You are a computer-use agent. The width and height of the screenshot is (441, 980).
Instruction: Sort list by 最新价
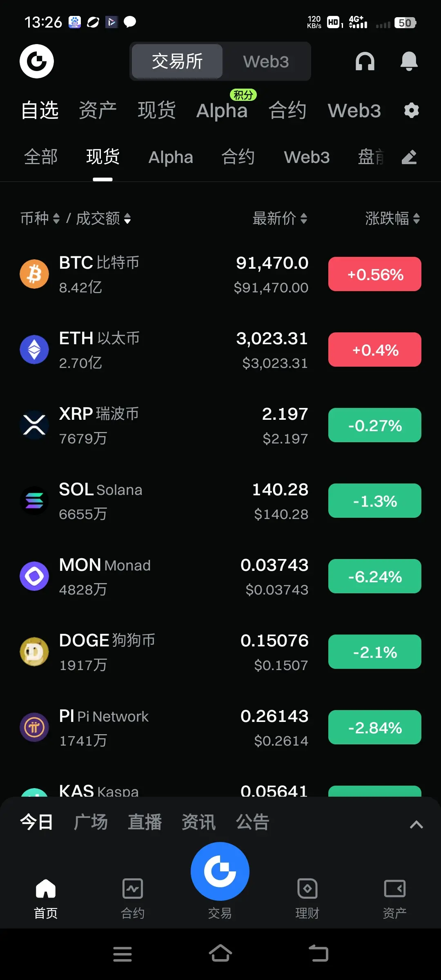(280, 218)
